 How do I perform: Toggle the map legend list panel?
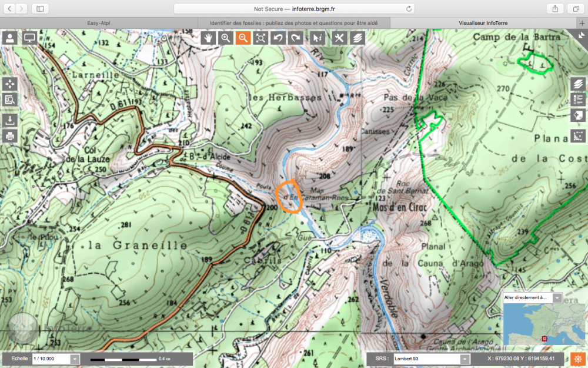tap(578, 100)
